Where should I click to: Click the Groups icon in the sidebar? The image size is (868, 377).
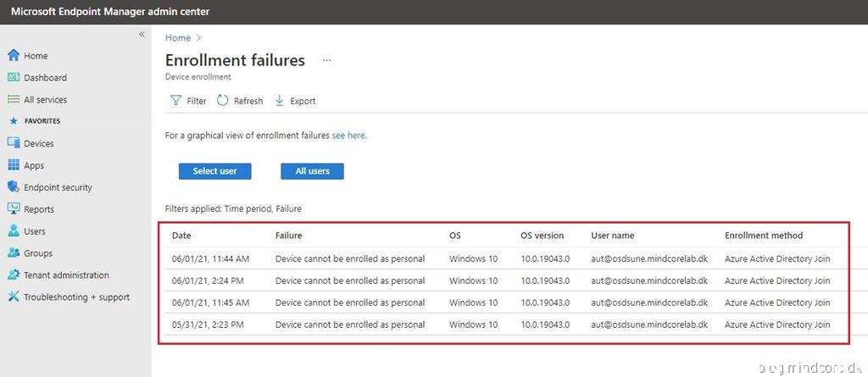click(14, 253)
